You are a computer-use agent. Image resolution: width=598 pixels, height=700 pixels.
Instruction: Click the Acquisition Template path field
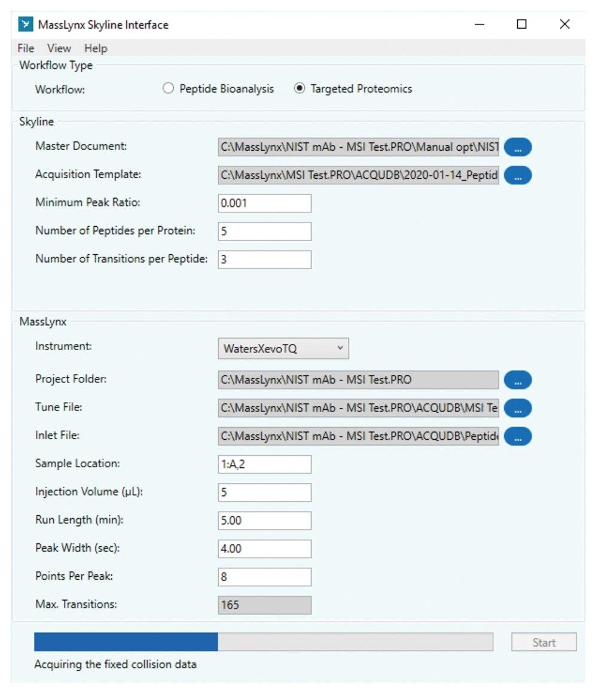click(358, 175)
